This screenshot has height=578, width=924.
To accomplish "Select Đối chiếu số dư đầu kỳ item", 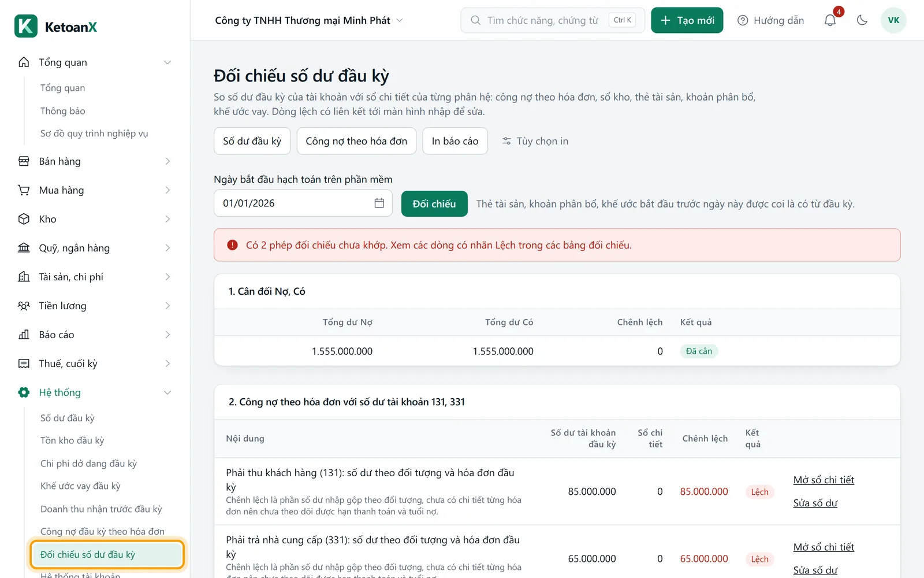I will (107, 554).
